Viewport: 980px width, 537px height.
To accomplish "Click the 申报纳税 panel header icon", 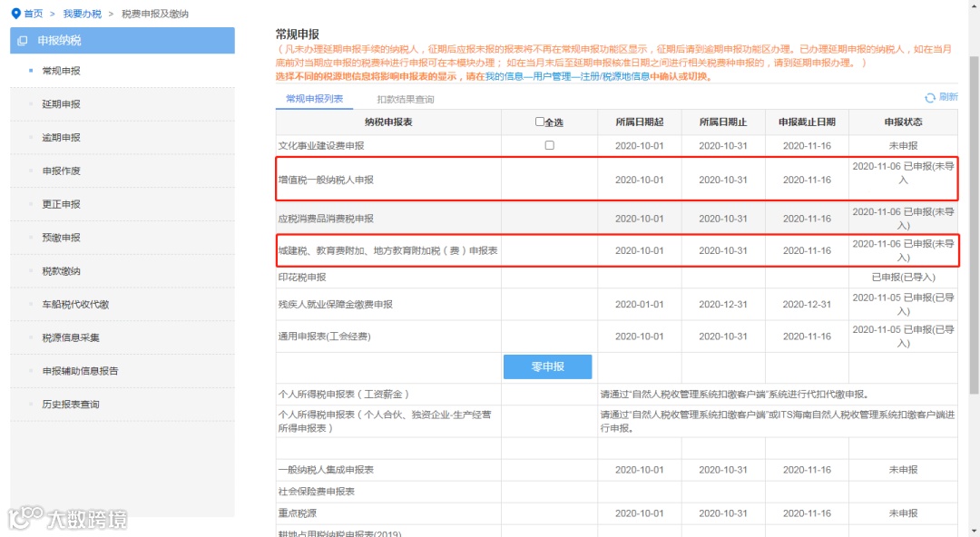I will 23,41.
